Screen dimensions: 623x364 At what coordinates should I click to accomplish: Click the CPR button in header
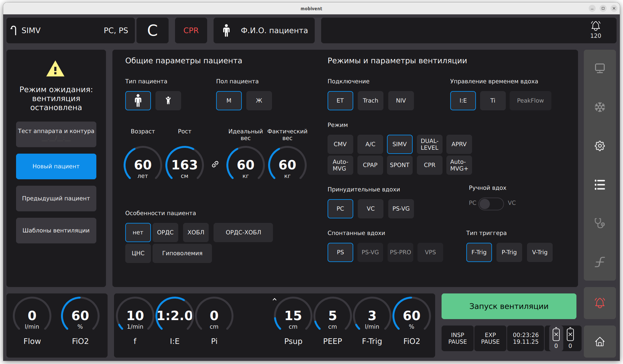(191, 30)
